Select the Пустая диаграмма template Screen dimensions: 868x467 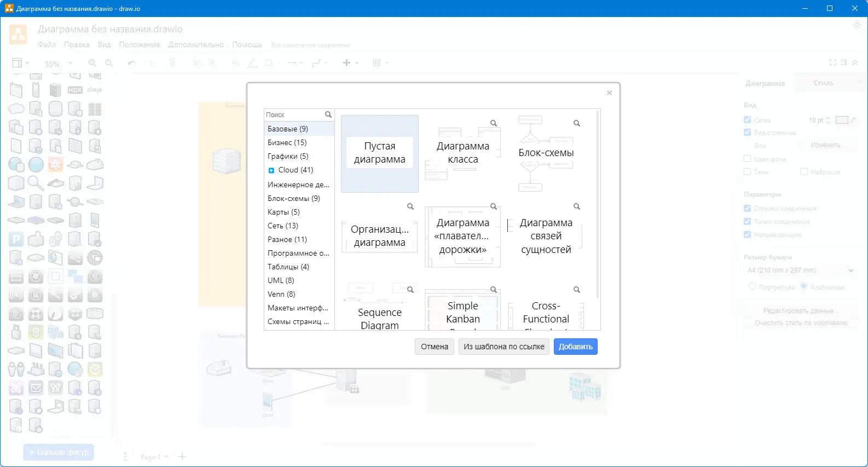380,153
